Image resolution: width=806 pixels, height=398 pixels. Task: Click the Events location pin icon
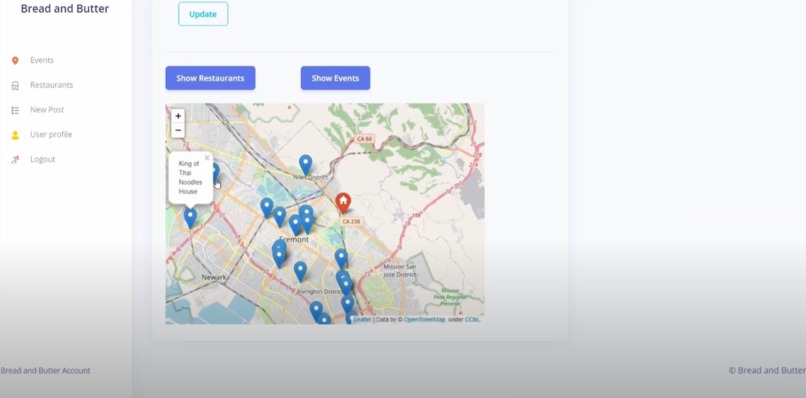click(x=15, y=61)
